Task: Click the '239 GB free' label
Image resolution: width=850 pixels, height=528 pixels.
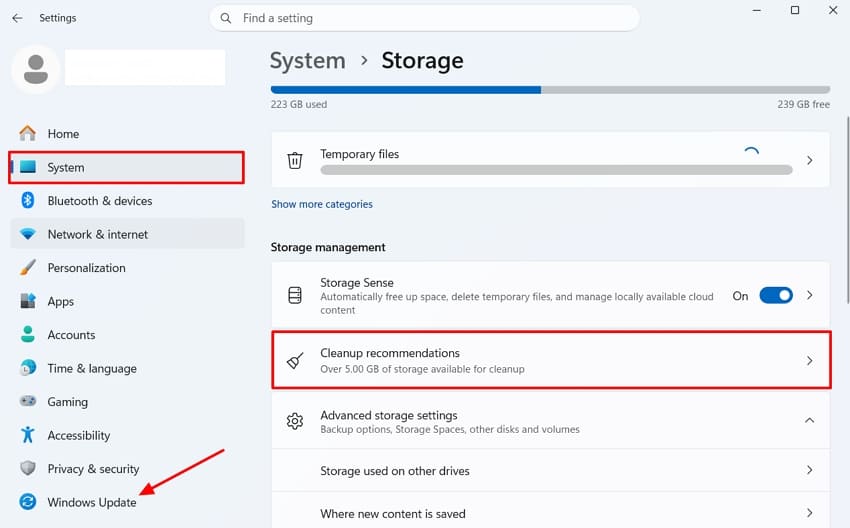Action: tap(803, 104)
